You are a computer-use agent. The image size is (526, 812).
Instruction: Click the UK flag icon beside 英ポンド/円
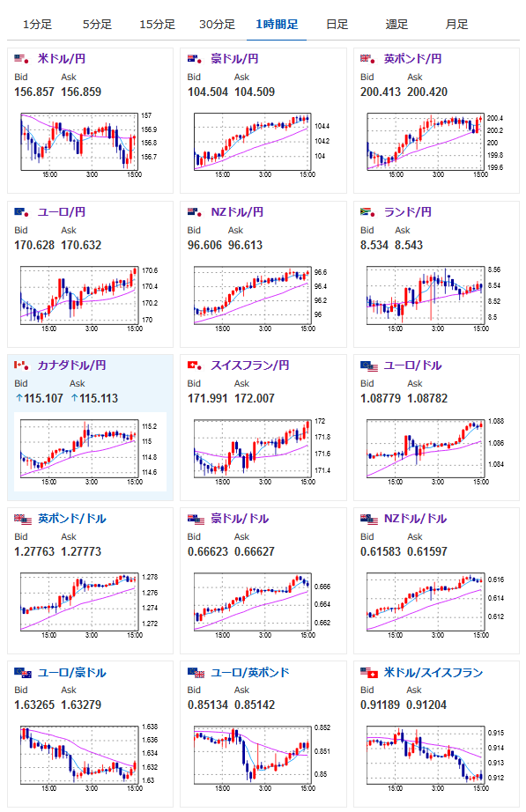point(367,59)
